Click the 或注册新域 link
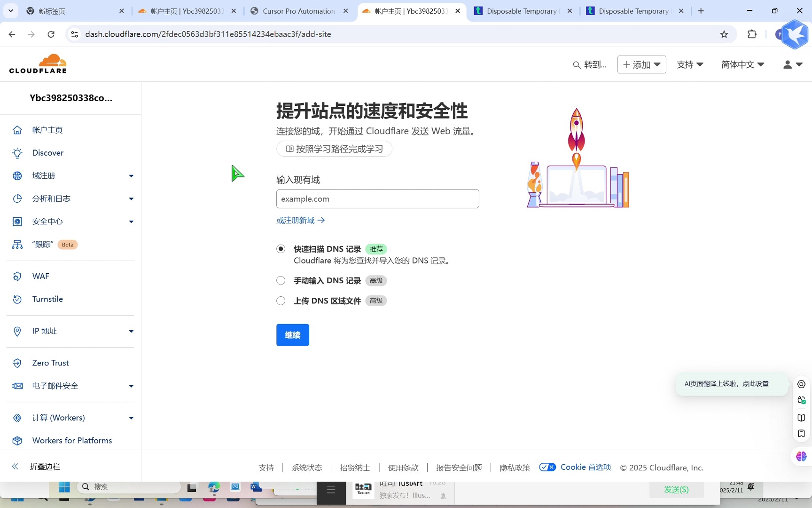This screenshot has height=508, width=812. pos(301,221)
